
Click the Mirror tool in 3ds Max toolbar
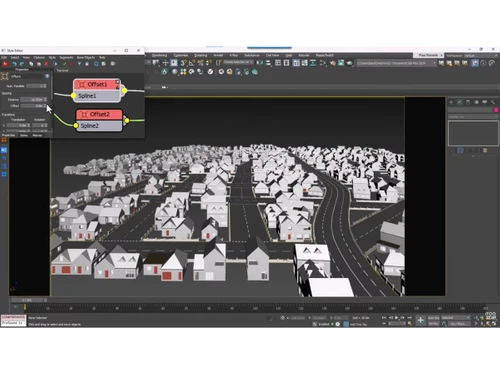[260, 63]
